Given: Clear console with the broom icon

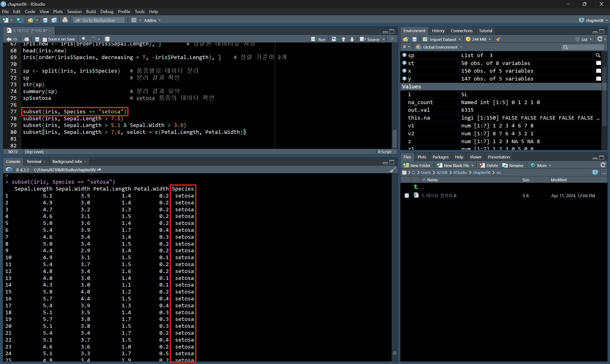Looking at the screenshot, I should (x=392, y=170).
